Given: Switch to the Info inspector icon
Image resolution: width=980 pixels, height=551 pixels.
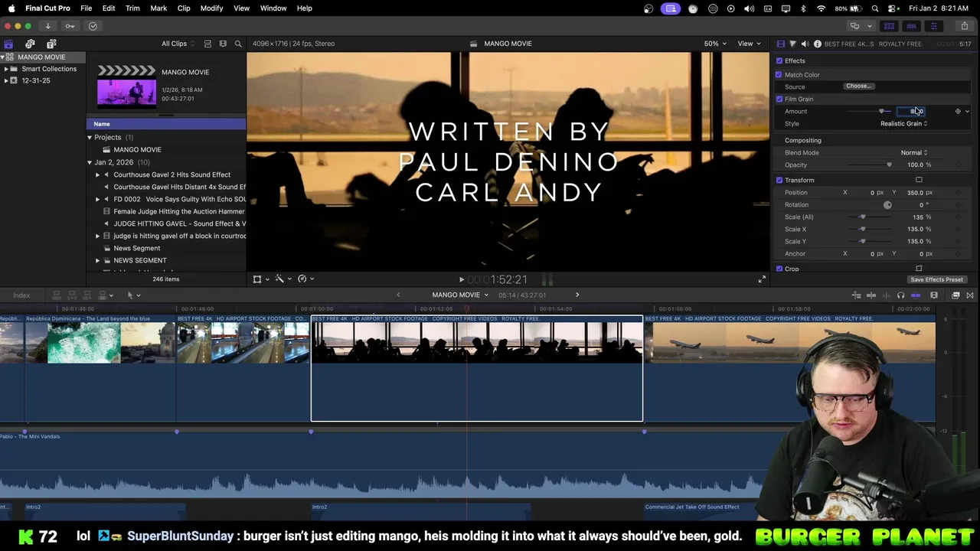Looking at the screenshot, I should [x=817, y=44].
